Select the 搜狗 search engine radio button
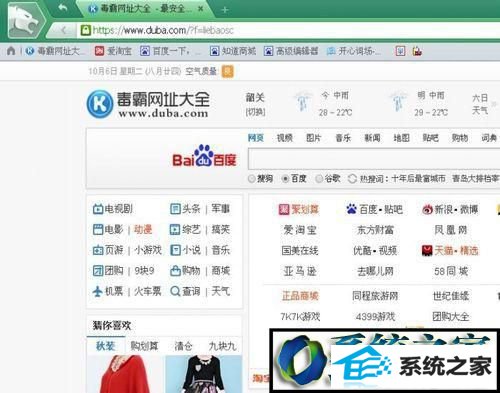500x393 pixels. pyautogui.click(x=252, y=179)
